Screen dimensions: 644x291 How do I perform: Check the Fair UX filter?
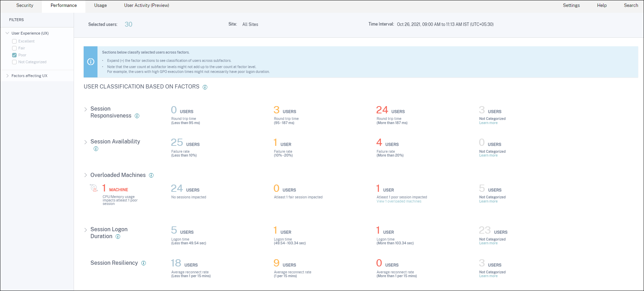[x=15, y=48]
